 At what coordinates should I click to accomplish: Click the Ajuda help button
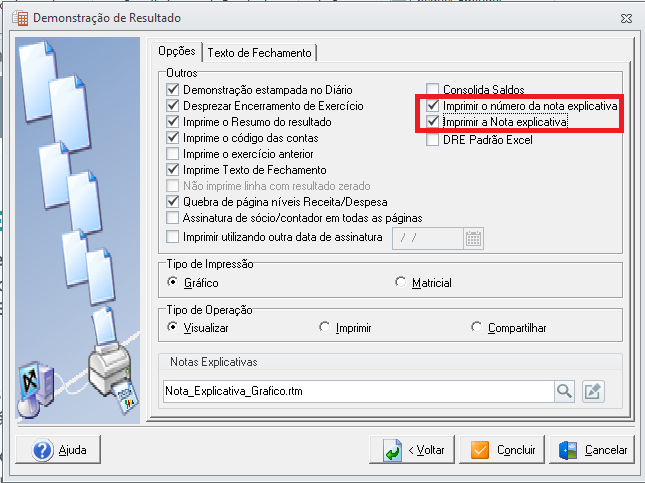(58, 450)
